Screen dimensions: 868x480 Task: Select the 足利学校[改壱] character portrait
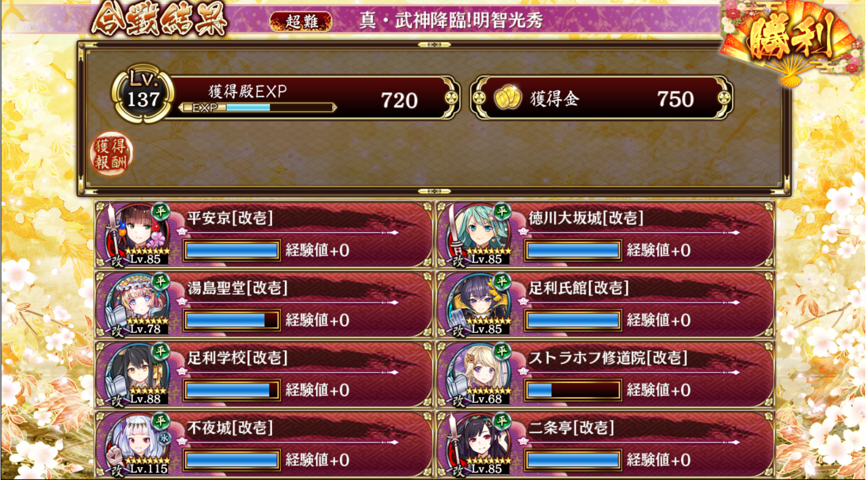pos(138,374)
